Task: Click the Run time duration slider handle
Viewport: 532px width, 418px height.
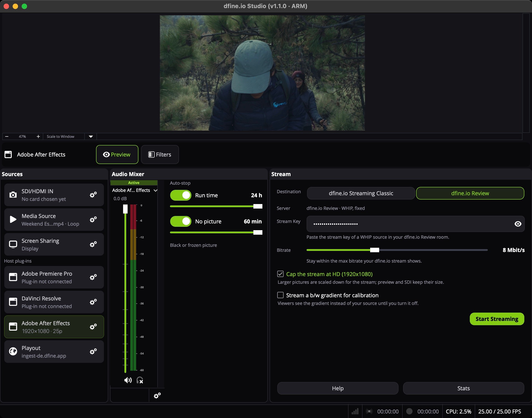Action: pyautogui.click(x=258, y=206)
